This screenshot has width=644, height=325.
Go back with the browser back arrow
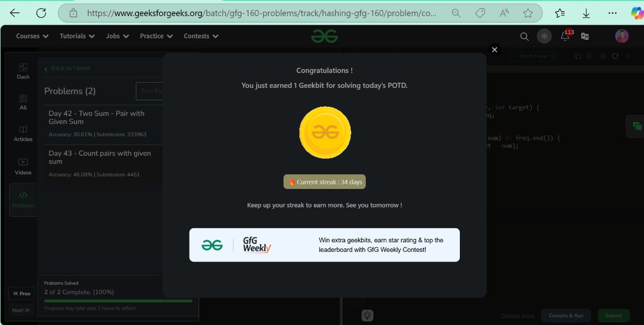(x=15, y=13)
